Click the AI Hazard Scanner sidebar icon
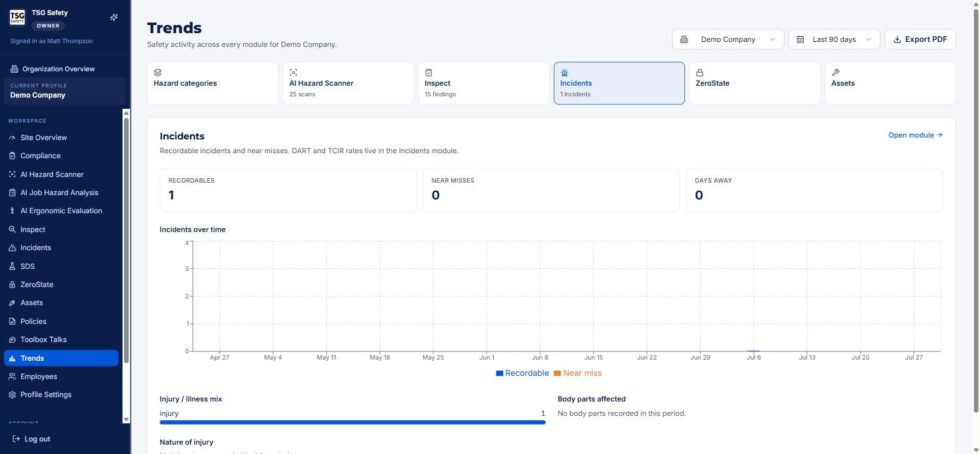This screenshot has width=980, height=454. click(x=12, y=174)
